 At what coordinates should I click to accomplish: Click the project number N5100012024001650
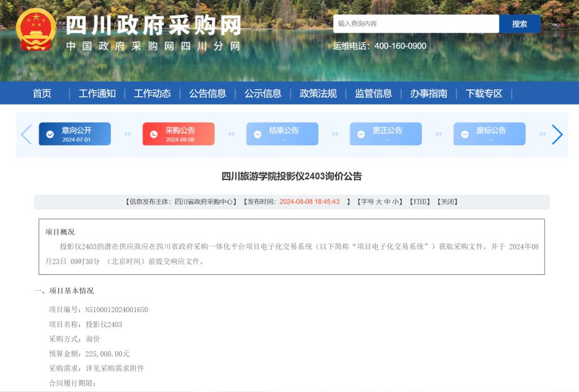116,309
